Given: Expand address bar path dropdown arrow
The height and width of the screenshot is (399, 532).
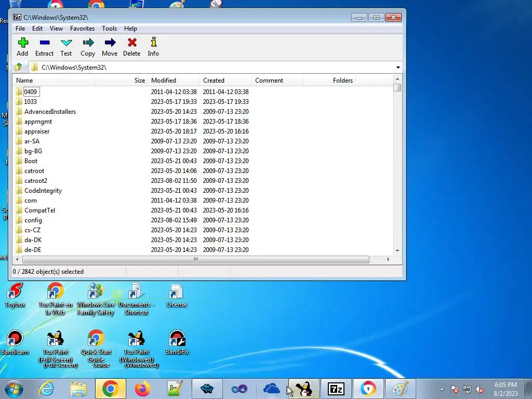Looking at the screenshot, I should click(x=398, y=67).
